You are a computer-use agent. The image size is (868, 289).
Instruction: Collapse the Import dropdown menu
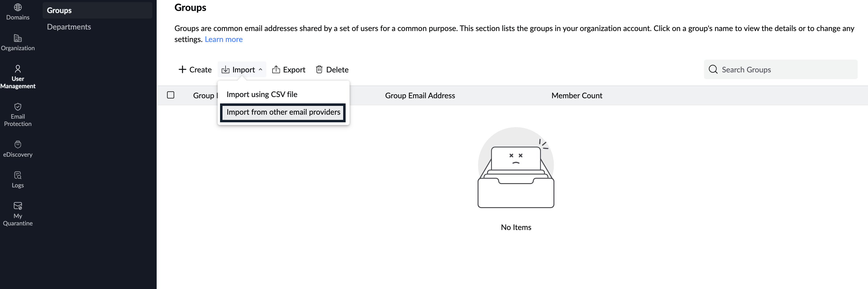242,70
